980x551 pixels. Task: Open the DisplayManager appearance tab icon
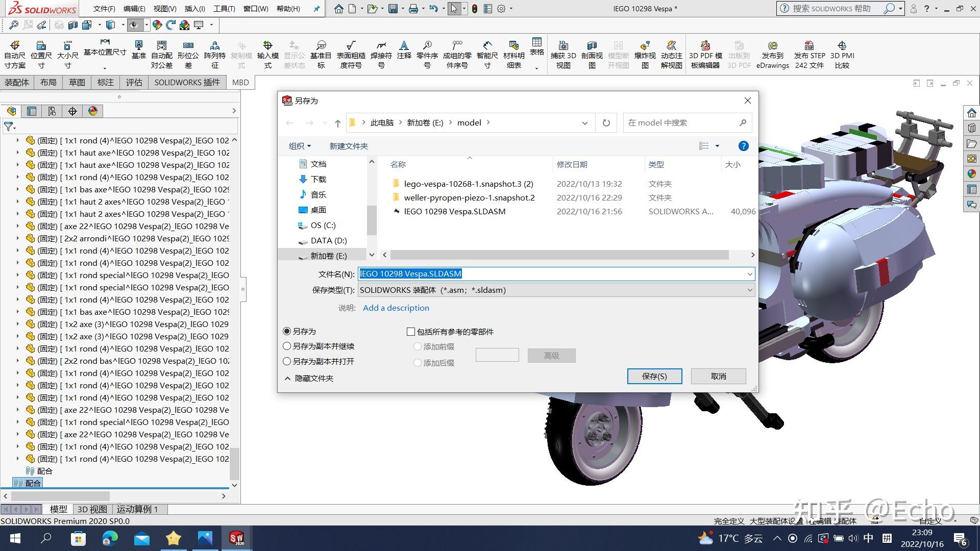click(x=93, y=111)
